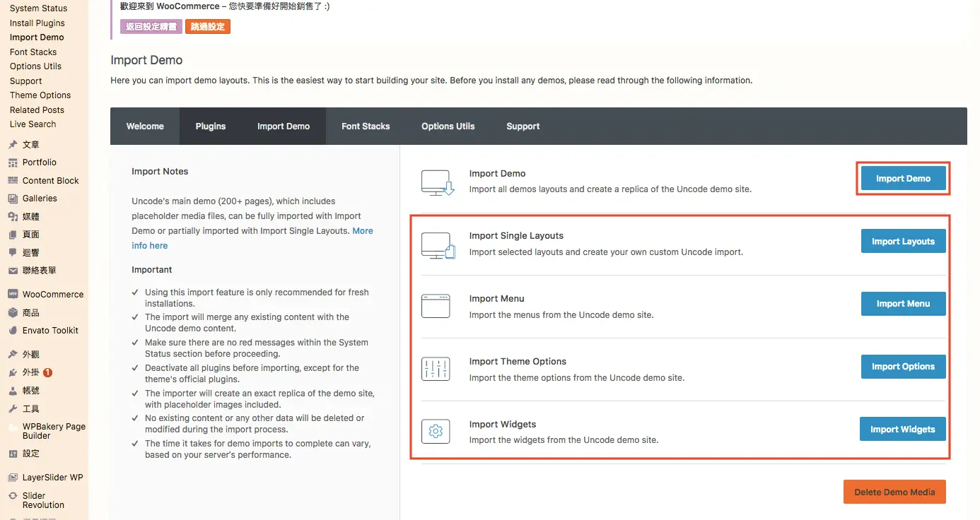
Task: Click the 頁面 pages icon
Action: click(x=13, y=235)
